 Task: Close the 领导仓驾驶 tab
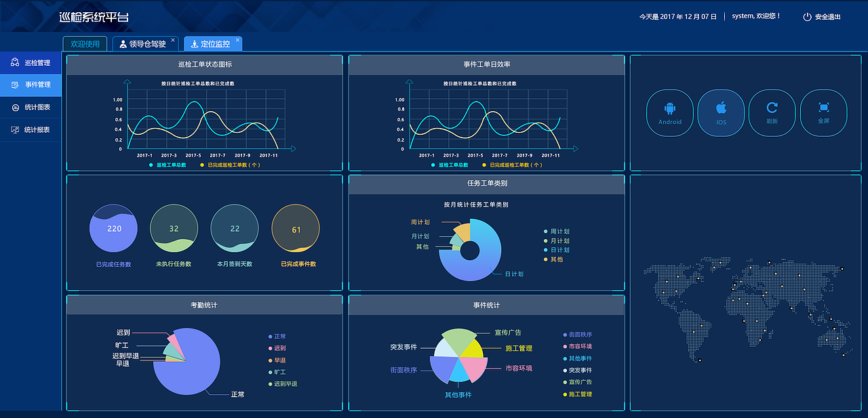173,40
